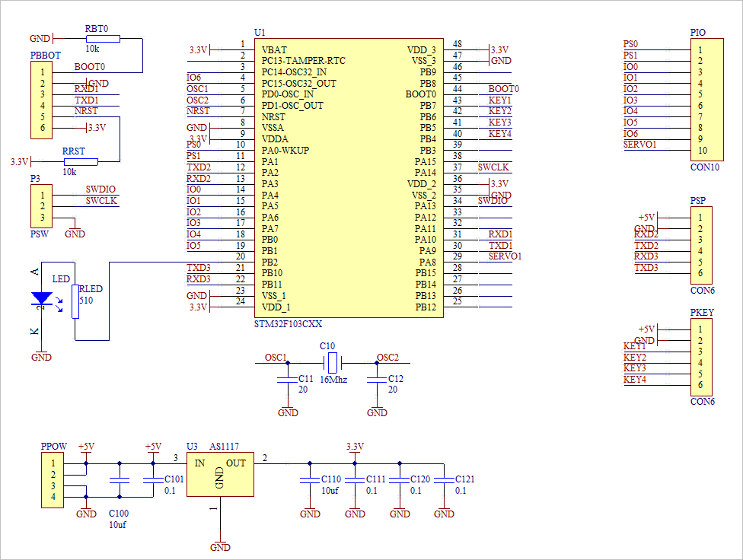Click the NRST label on PBBOT pin 5
This screenshot has height=560, width=743.
[x=86, y=111]
